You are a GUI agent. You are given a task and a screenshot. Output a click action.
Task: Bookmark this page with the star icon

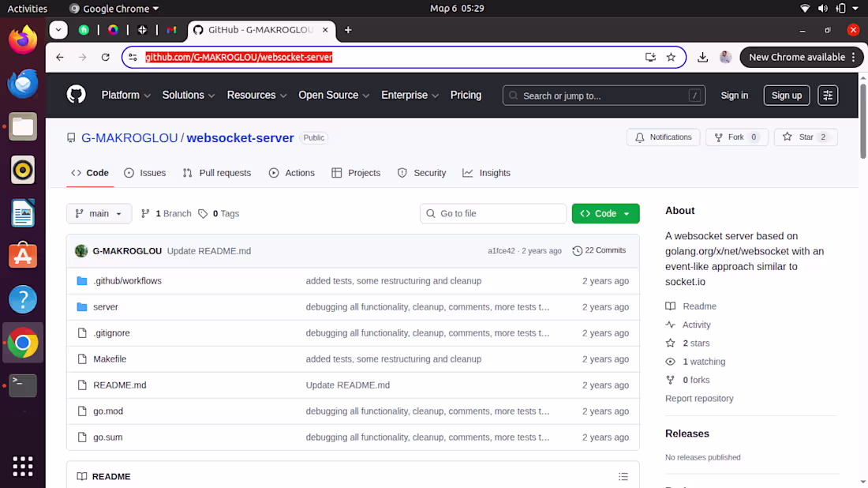click(672, 57)
